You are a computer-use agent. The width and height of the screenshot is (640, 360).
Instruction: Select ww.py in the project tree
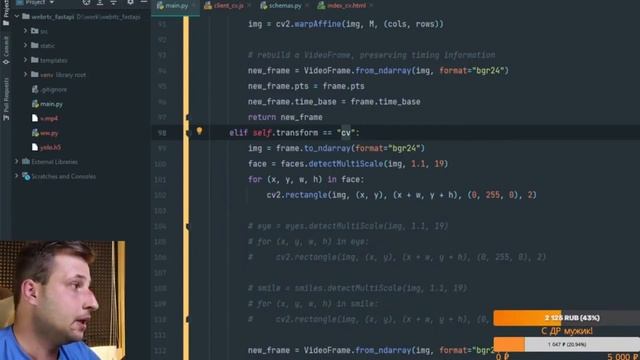45,133
